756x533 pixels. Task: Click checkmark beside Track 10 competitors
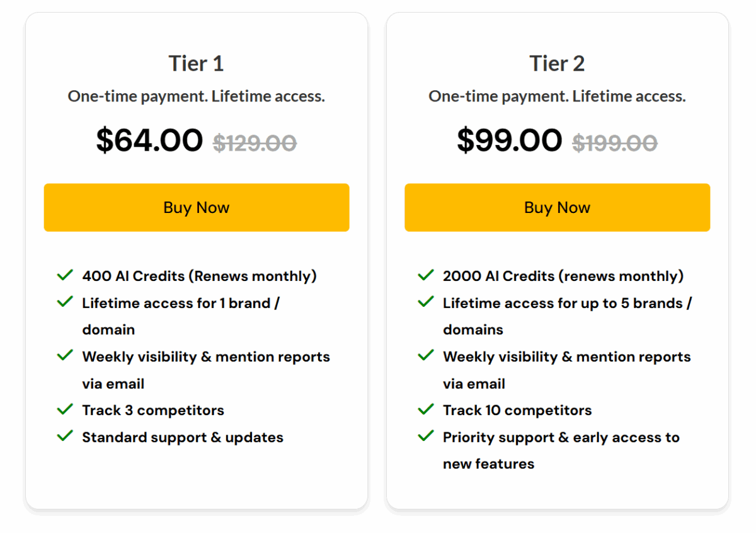(426, 410)
